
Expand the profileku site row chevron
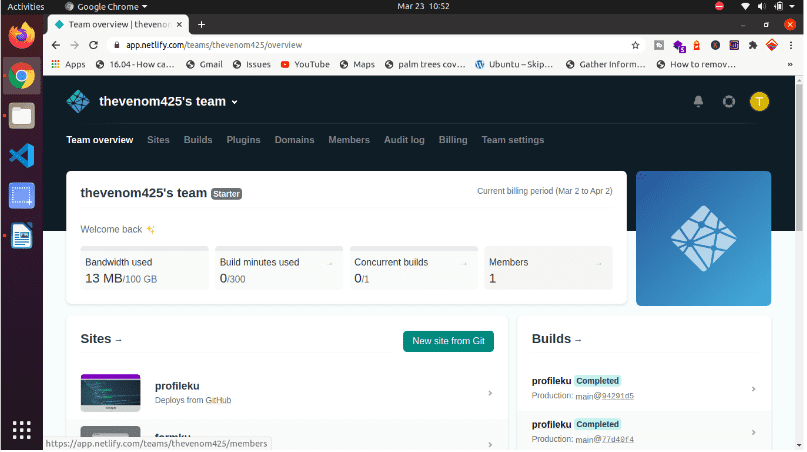pos(490,393)
